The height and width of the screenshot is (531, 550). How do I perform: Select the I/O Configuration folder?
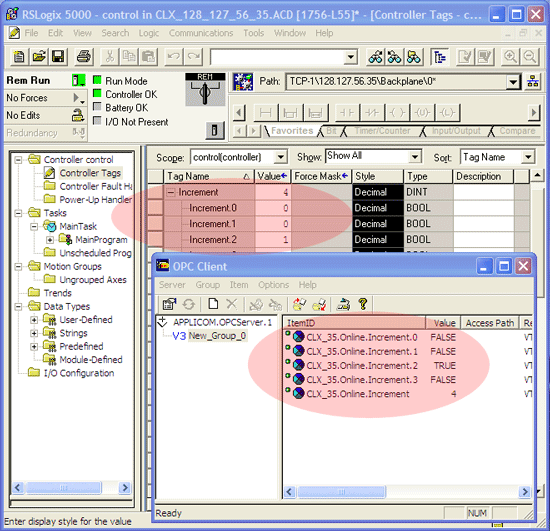pyautogui.click(x=79, y=373)
